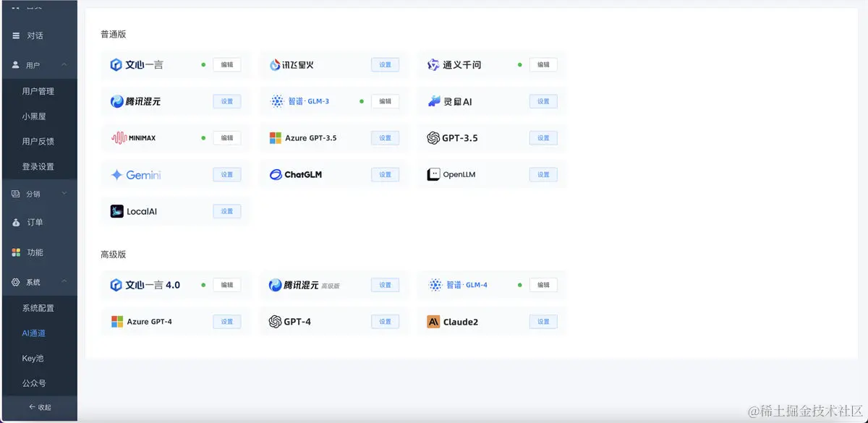Collapse sidebar with 收起 button
Screen dimensions: 868x423
coord(38,407)
